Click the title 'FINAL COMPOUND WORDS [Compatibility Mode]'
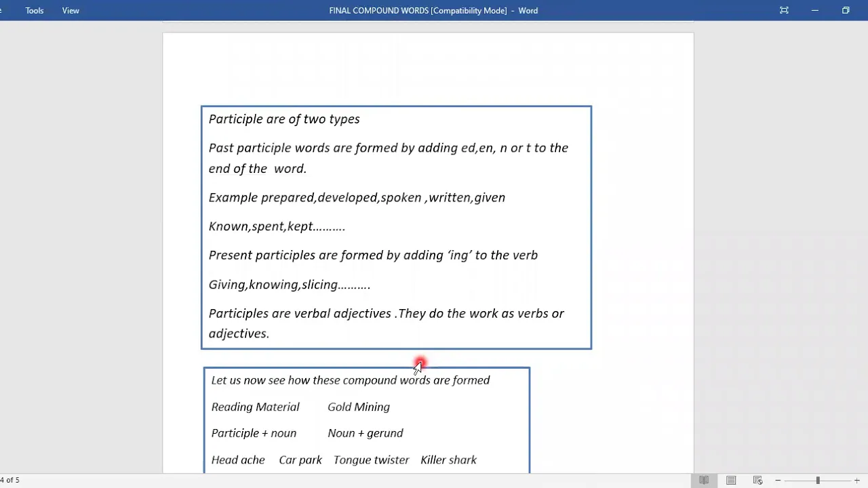The width and height of the screenshot is (868, 488). tap(418, 10)
